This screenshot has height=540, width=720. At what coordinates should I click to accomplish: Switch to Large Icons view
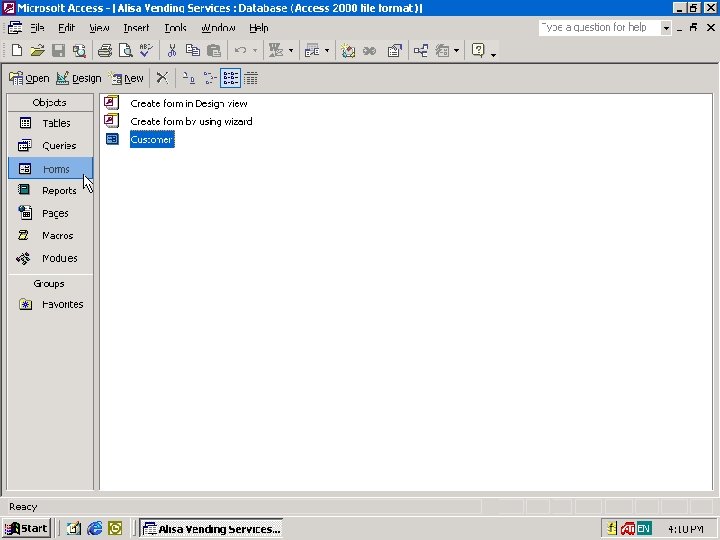coord(188,78)
